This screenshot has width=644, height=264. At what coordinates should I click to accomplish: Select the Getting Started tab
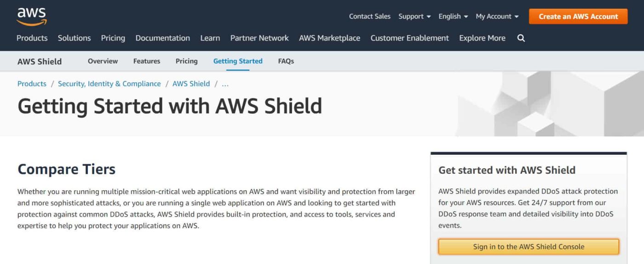[238, 61]
